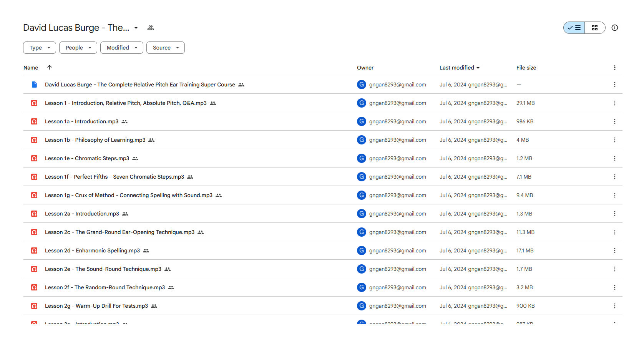Open more actions for Lesson 1 Introduction Q&A.mp3
644x345 pixels.
pyautogui.click(x=615, y=103)
